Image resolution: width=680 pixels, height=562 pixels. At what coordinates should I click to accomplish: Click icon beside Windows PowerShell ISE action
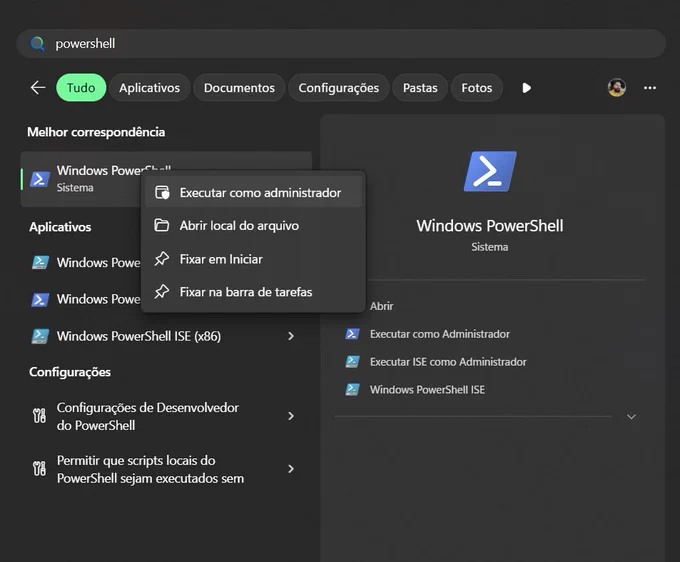(352, 389)
